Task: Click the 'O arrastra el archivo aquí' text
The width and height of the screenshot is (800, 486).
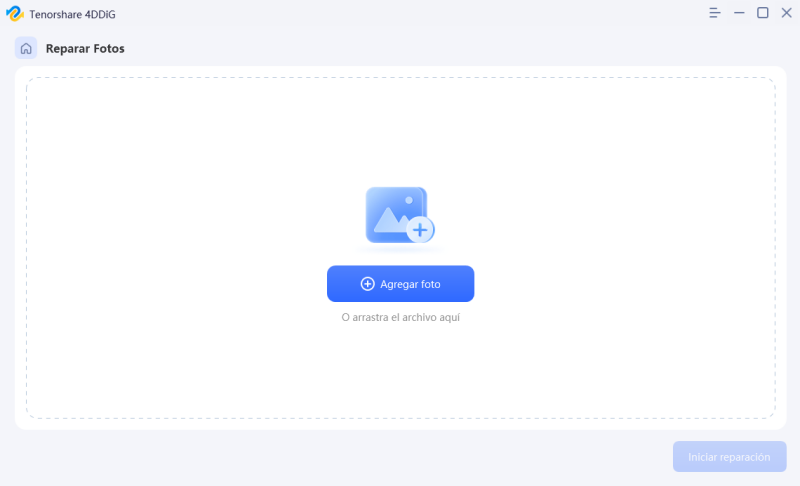Action: coord(401,317)
